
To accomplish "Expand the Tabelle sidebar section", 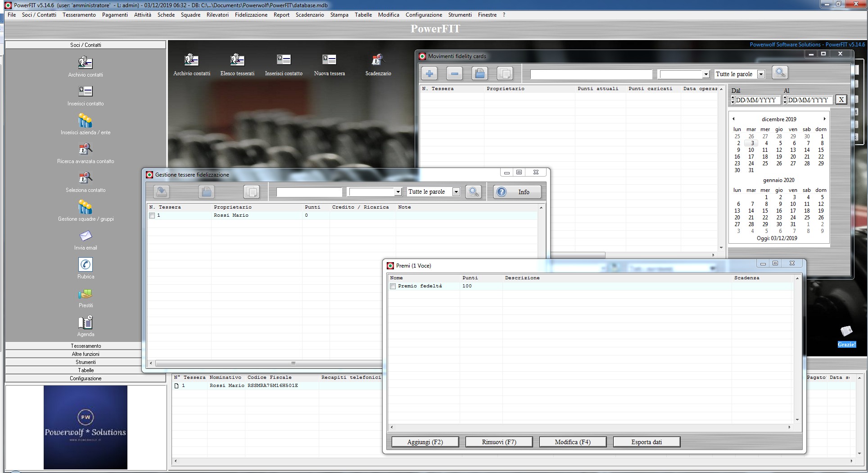I will [86, 370].
